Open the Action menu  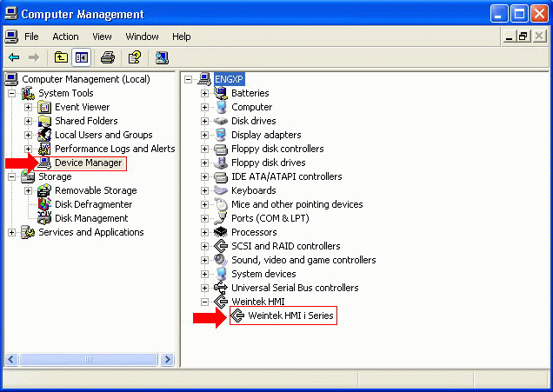(65, 37)
